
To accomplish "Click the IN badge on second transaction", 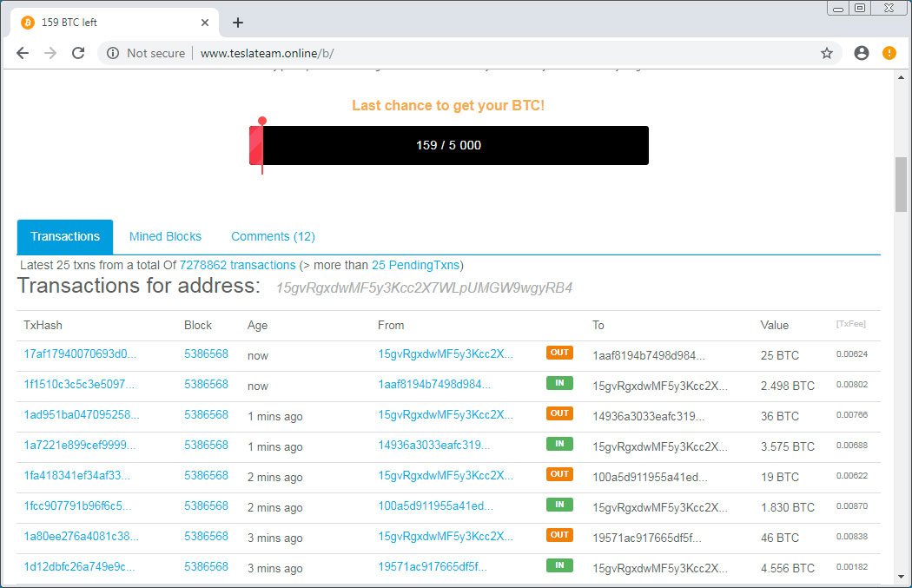I will pos(559,383).
